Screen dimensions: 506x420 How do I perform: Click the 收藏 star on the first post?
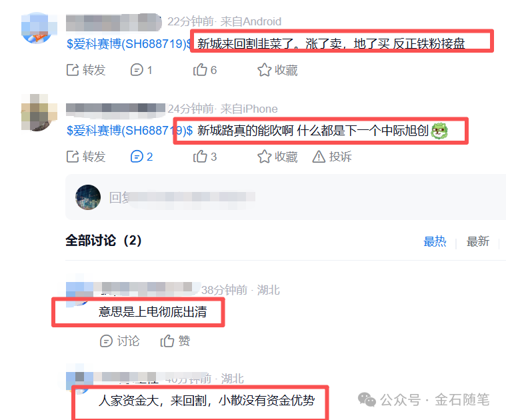pos(264,70)
